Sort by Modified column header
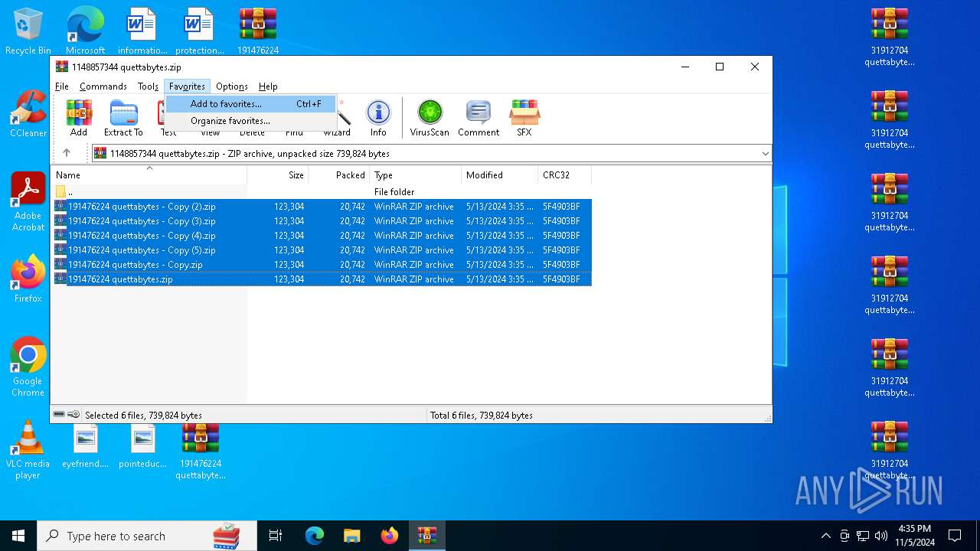 coord(500,175)
